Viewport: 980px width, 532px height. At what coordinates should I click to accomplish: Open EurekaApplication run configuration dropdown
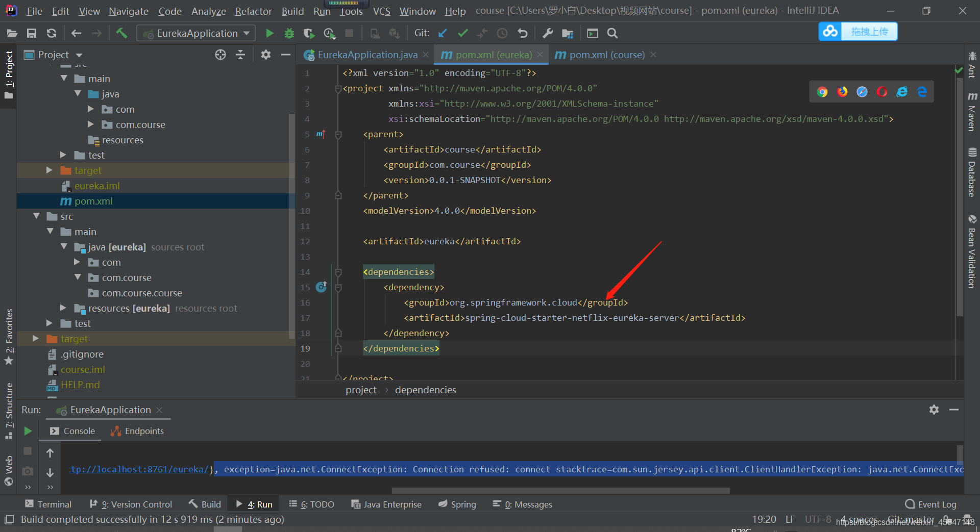[x=197, y=33]
